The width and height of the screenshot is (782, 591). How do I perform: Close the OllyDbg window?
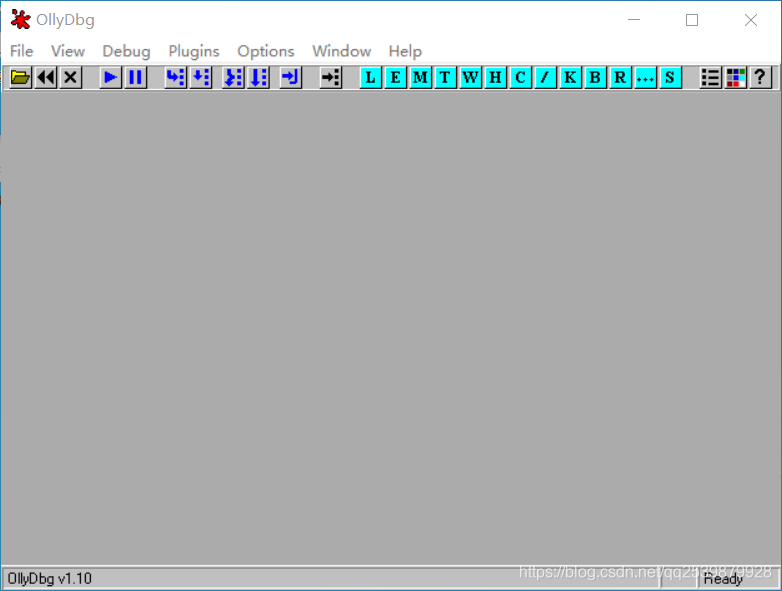tap(751, 20)
